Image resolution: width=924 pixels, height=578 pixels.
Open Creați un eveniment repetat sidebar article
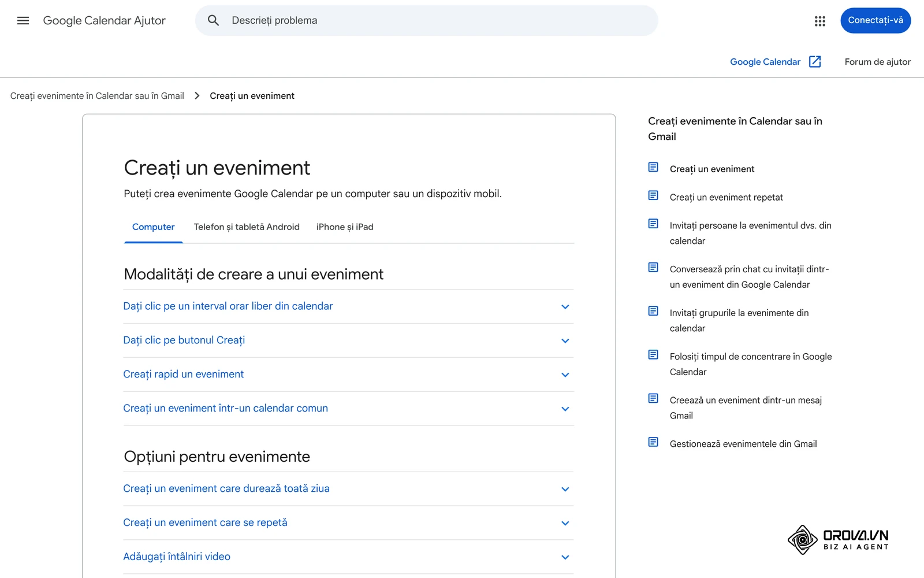[726, 198]
